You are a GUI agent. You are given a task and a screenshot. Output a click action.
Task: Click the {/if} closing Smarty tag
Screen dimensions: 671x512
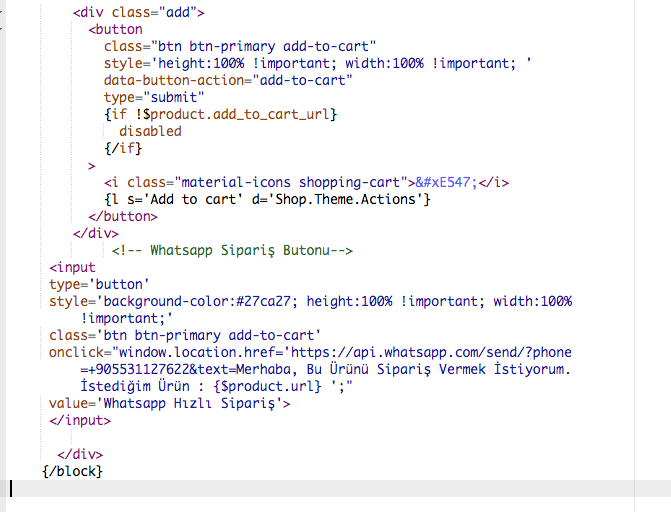coord(123,149)
